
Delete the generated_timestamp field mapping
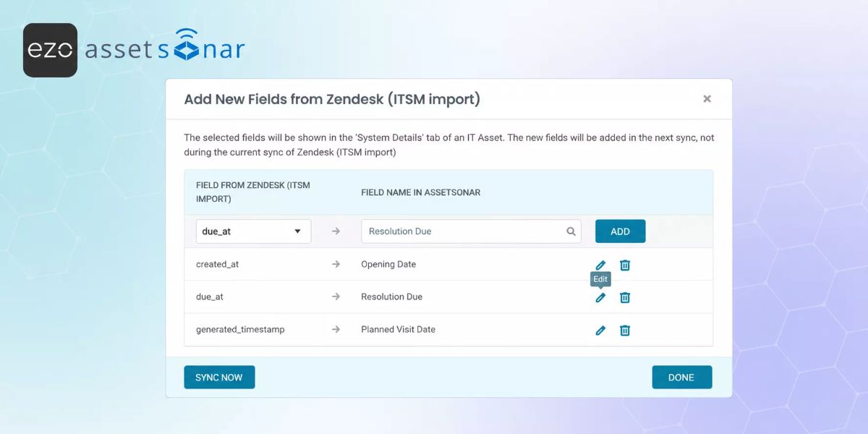tap(625, 330)
